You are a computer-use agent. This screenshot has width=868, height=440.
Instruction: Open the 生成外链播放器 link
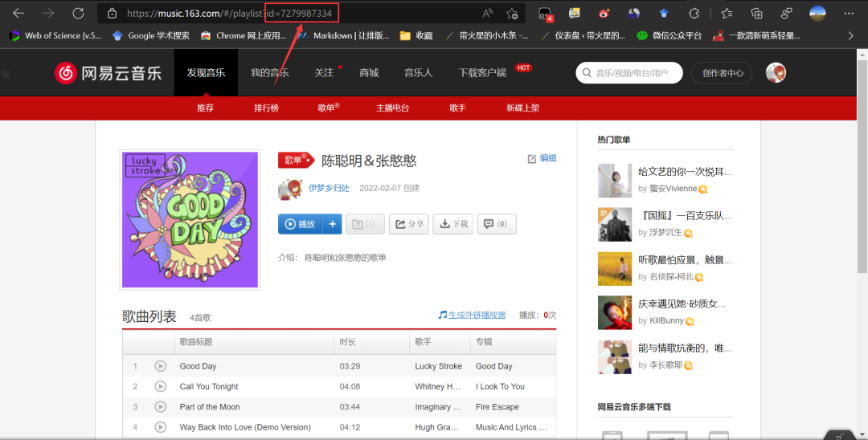coord(477,315)
